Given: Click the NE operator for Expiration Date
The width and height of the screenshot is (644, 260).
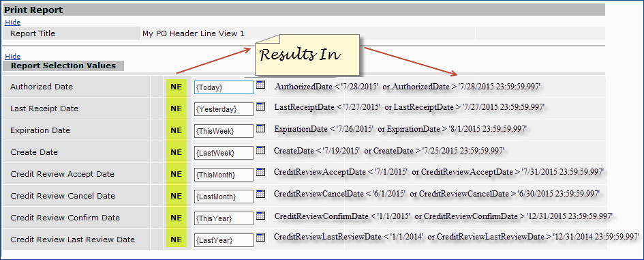Looking at the screenshot, I should [177, 130].
